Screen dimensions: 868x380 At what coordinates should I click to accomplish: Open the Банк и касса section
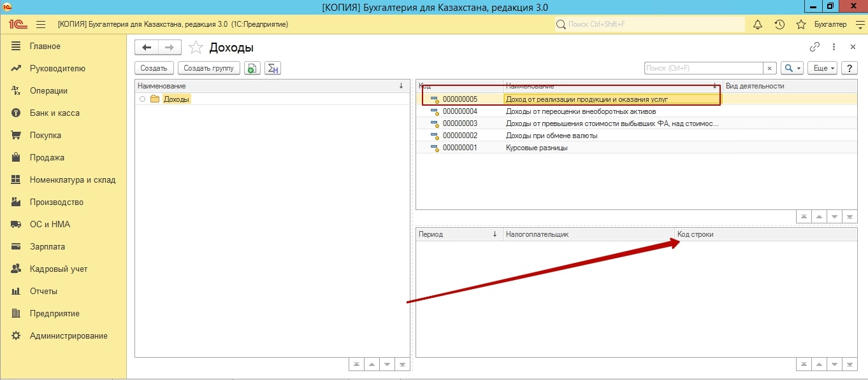click(54, 113)
